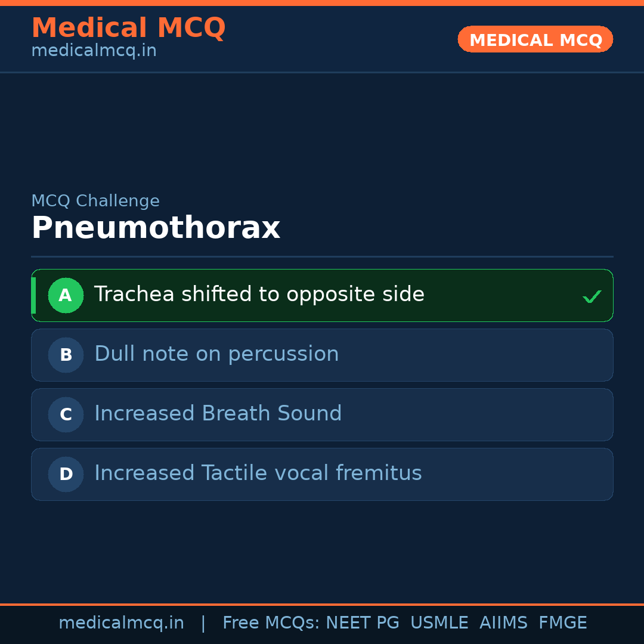
Task: Visit medicalmcq.in link under header title
Action: (x=94, y=51)
